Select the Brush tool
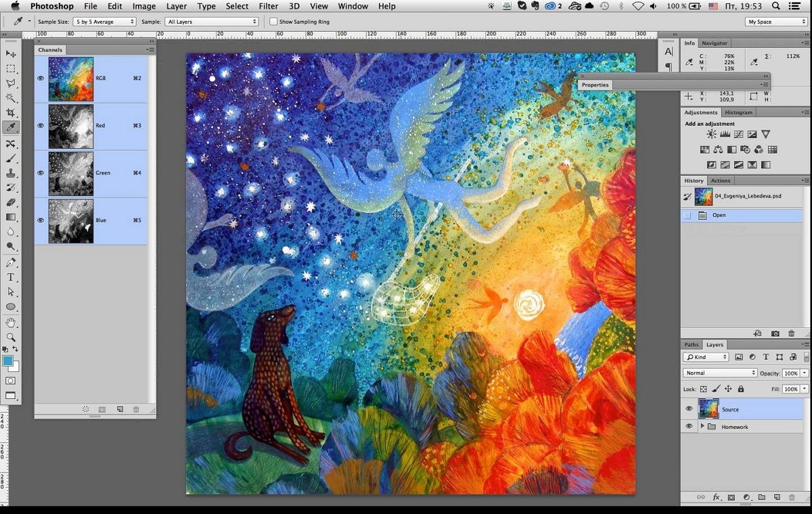The image size is (812, 514). pyautogui.click(x=11, y=158)
